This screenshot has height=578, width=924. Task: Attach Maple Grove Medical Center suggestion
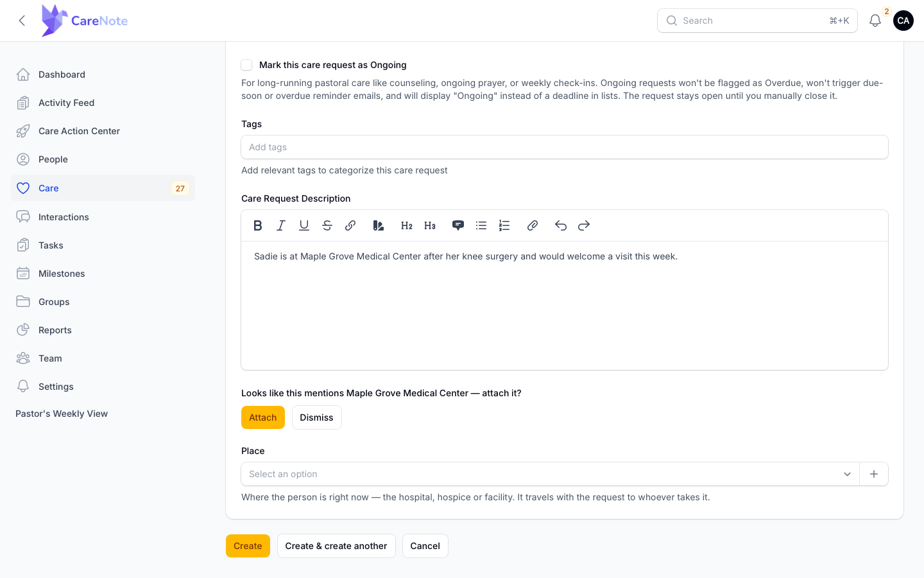point(263,417)
